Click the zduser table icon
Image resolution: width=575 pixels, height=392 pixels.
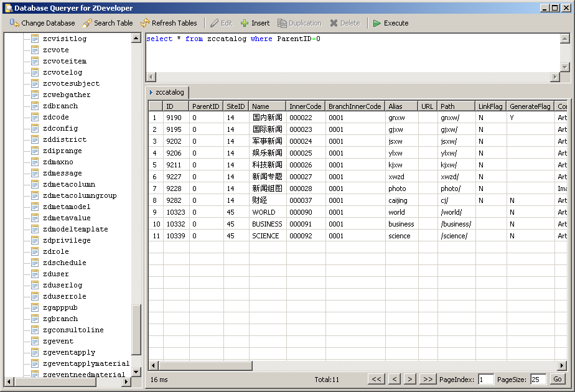click(35, 274)
